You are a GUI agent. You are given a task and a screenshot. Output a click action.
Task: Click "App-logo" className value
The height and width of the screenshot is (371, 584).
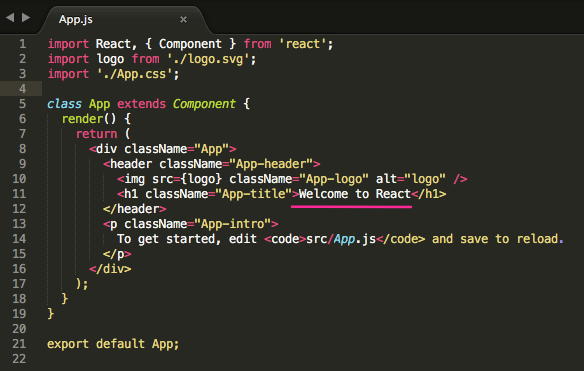(x=334, y=179)
